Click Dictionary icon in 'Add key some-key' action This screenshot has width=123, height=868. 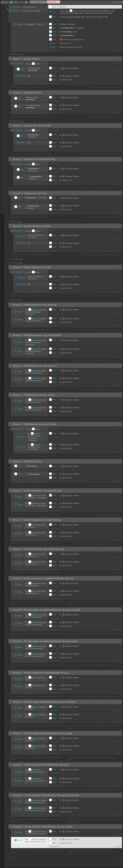click(x=51, y=47)
